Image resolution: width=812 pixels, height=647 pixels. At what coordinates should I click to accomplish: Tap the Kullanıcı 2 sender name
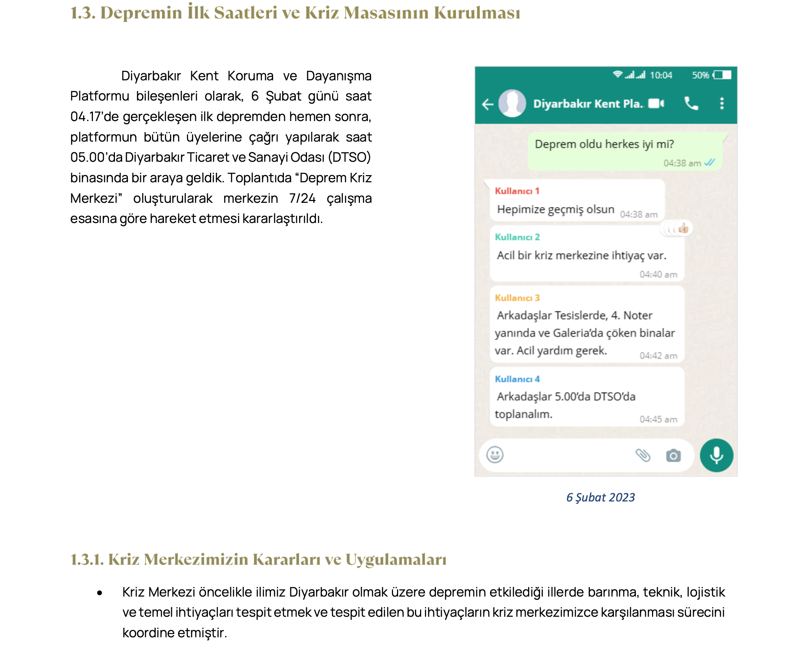tap(517, 237)
